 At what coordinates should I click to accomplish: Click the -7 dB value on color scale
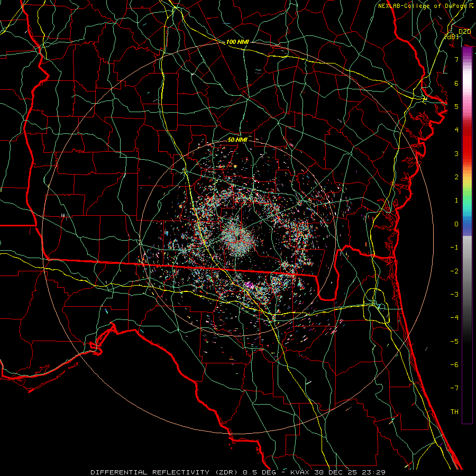point(454,388)
